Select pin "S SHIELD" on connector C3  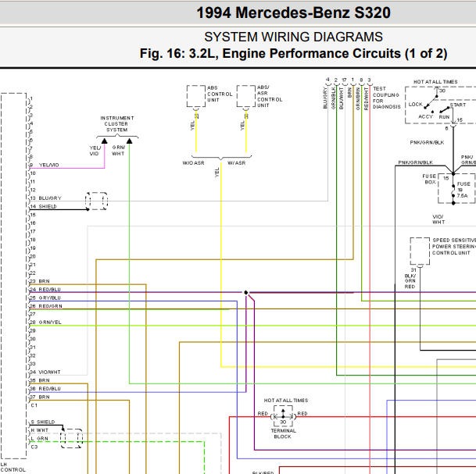coord(43,422)
